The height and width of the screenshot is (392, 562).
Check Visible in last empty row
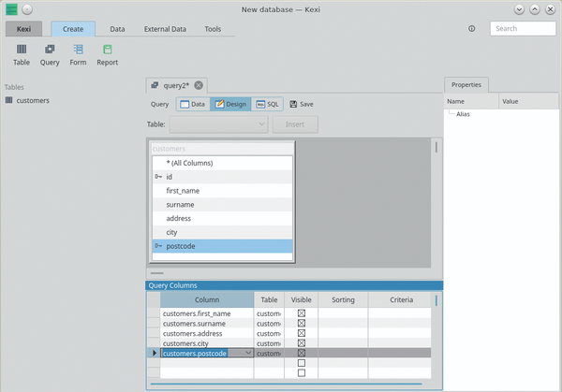pos(302,373)
